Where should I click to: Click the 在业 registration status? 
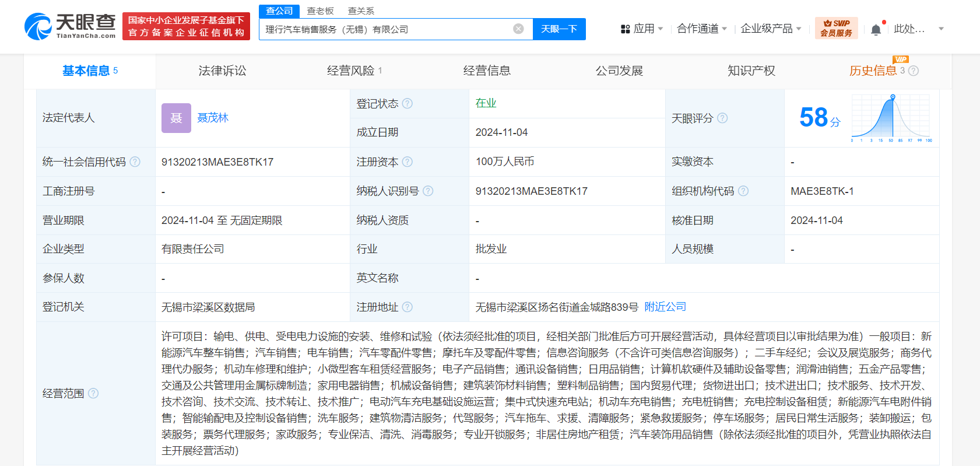coord(486,103)
